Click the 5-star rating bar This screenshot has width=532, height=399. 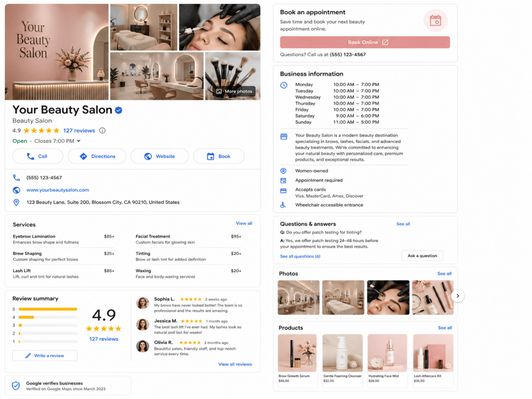(x=48, y=310)
